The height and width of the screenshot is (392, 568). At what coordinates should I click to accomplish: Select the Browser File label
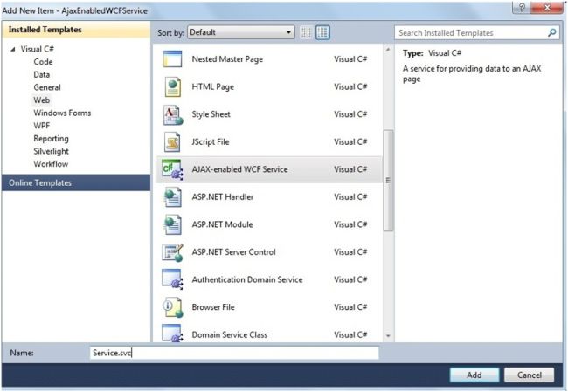point(213,307)
